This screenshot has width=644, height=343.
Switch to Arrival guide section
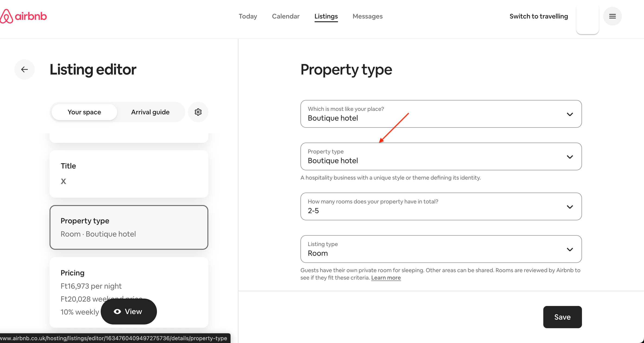tap(150, 112)
